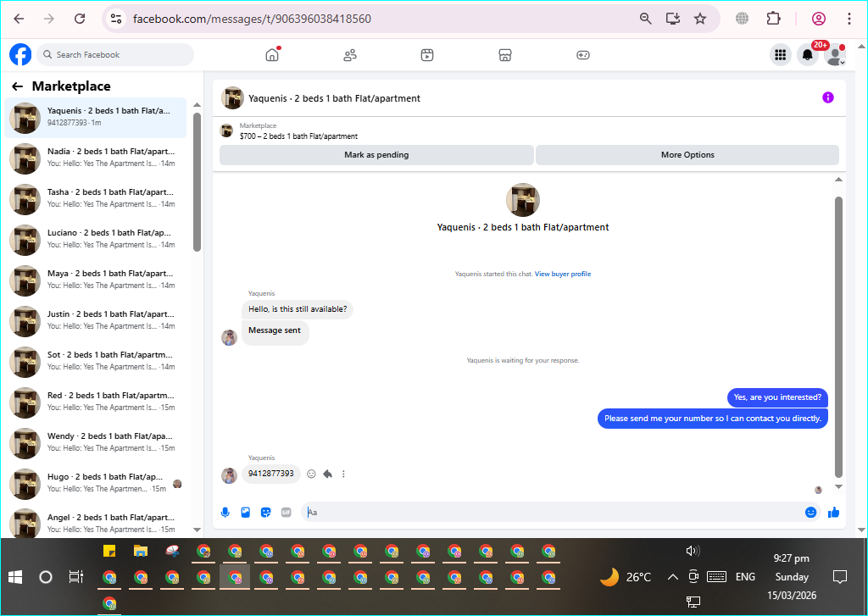
Task: Open Maya conversation
Action: click(95, 280)
